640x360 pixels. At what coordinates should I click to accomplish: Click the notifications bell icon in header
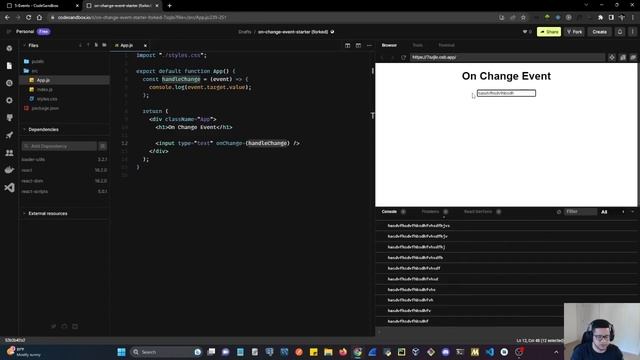(x=620, y=32)
